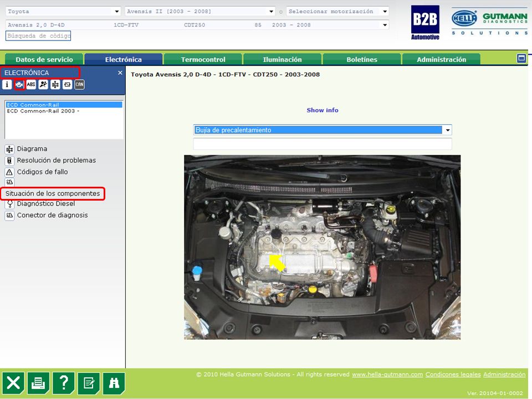Open help with the question mark icon
The width and height of the screenshot is (532, 399).
tap(63, 383)
